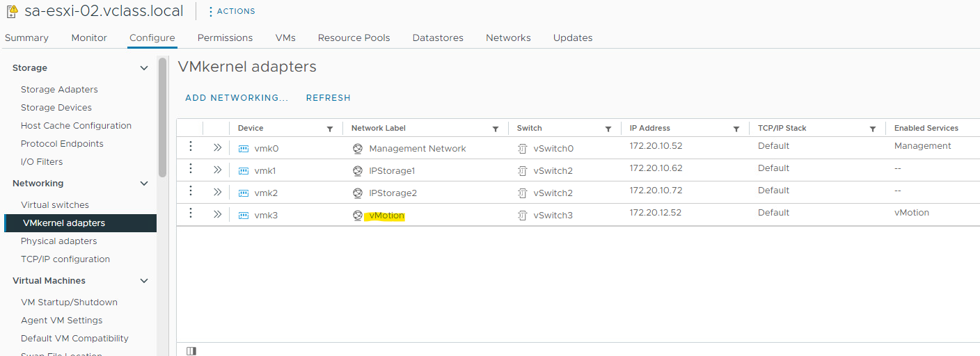Open TCP/IP configuration in sidebar
Image resolution: width=980 pixels, height=356 pixels.
[x=65, y=259]
